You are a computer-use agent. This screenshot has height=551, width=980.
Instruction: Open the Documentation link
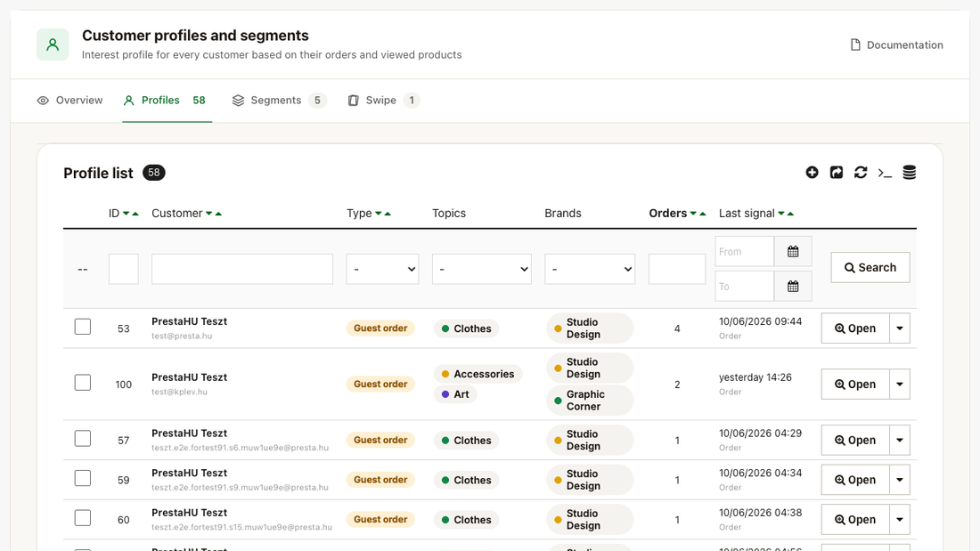point(897,45)
